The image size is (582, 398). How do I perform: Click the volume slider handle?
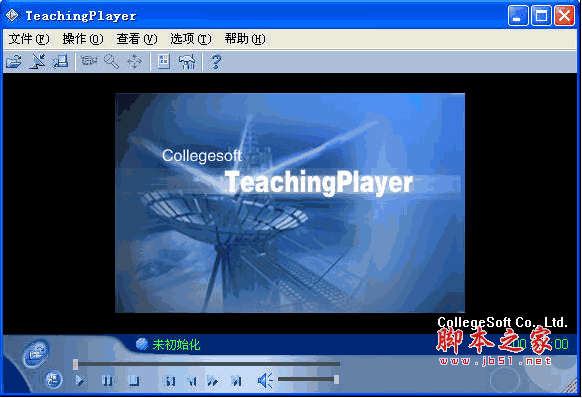(336, 379)
